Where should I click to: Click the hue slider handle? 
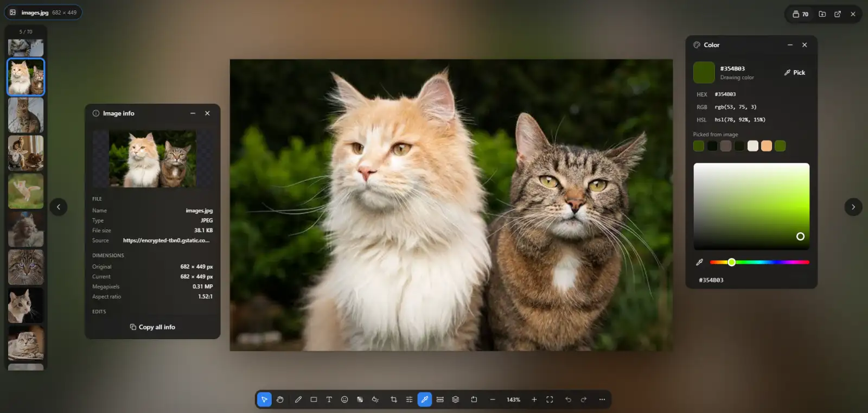[x=732, y=262]
